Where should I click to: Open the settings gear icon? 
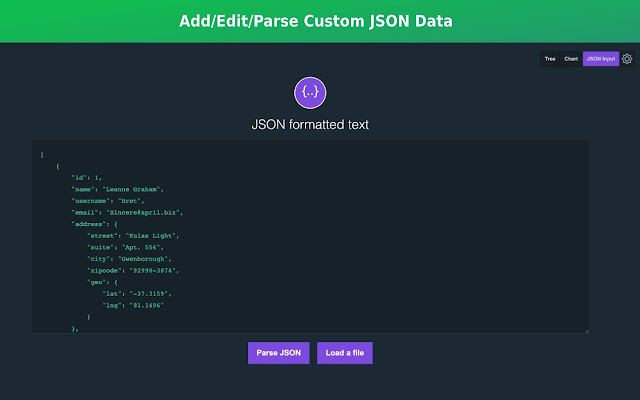(627, 59)
